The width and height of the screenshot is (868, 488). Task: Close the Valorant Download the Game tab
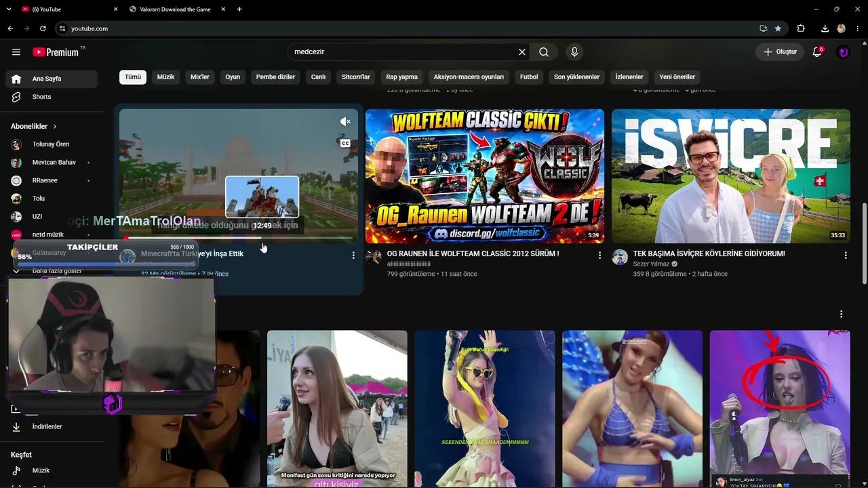222,9
